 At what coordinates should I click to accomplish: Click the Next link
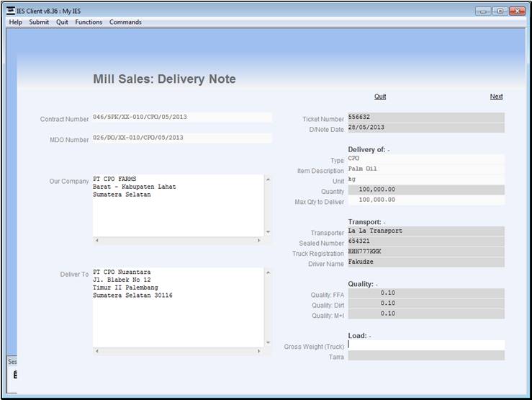pyautogui.click(x=496, y=97)
